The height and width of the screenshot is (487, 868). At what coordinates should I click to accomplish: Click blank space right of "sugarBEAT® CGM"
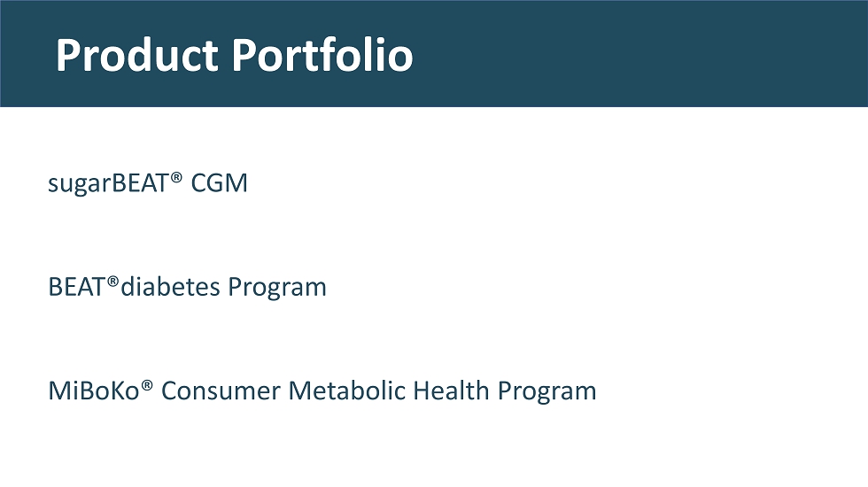[531, 184]
